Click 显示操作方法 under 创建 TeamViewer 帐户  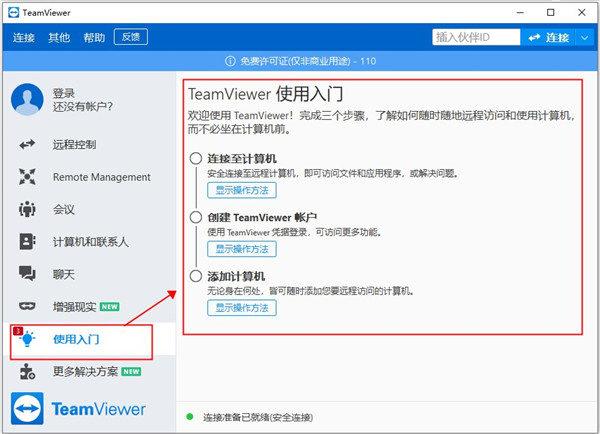pos(242,249)
